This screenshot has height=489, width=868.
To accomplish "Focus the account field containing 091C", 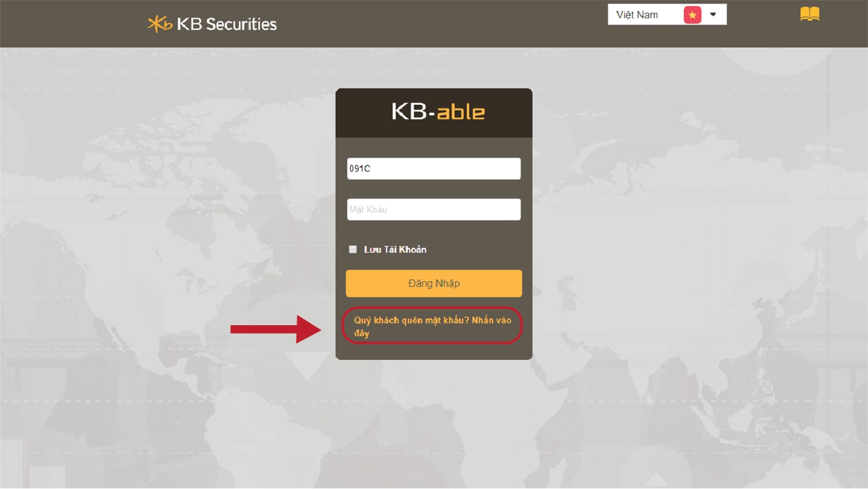I will click(x=434, y=169).
